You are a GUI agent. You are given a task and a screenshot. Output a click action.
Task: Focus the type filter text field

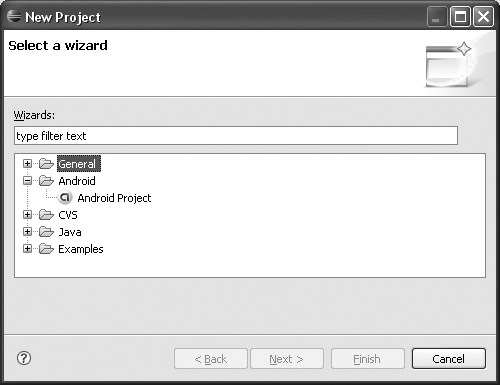236,136
